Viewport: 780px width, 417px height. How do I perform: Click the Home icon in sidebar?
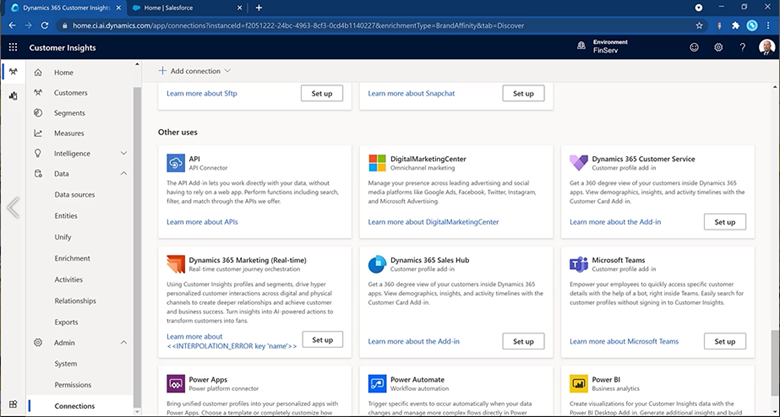click(x=38, y=72)
